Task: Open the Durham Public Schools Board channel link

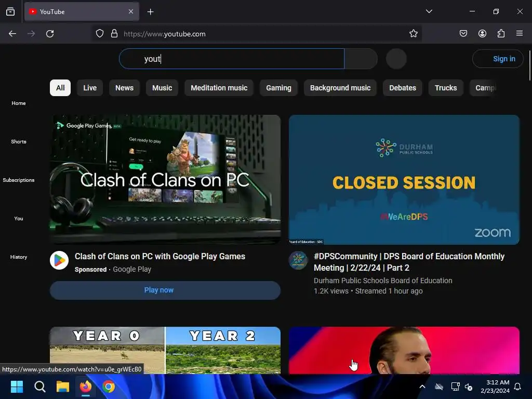Action: [383, 281]
